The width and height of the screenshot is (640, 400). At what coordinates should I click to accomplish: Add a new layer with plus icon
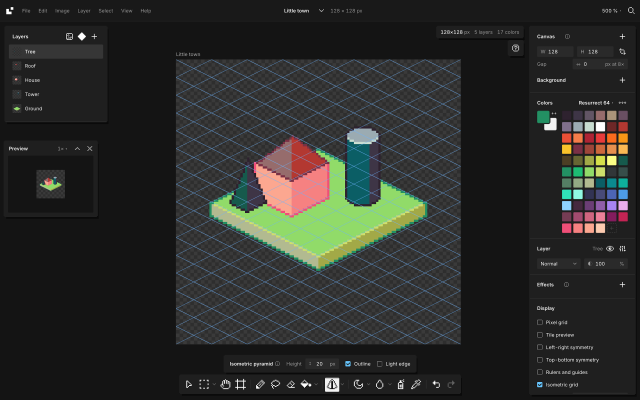[94, 37]
